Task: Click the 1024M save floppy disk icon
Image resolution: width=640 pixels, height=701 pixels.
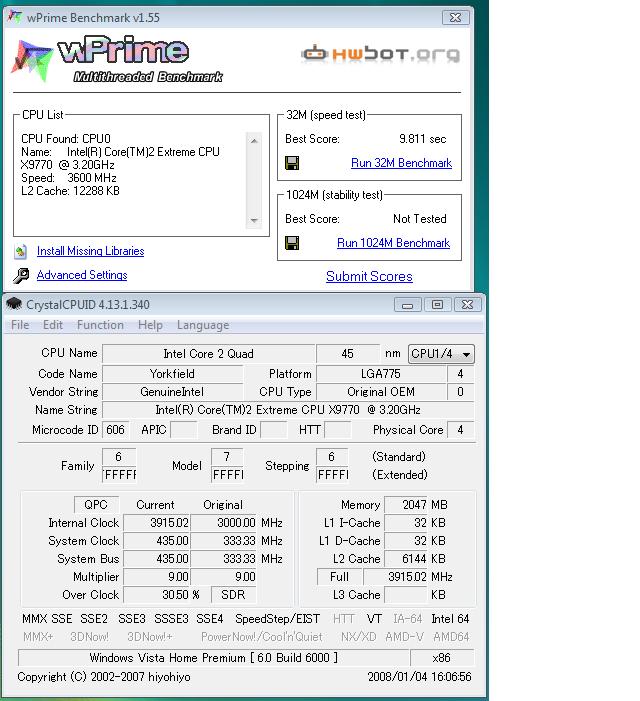Action: (x=292, y=243)
